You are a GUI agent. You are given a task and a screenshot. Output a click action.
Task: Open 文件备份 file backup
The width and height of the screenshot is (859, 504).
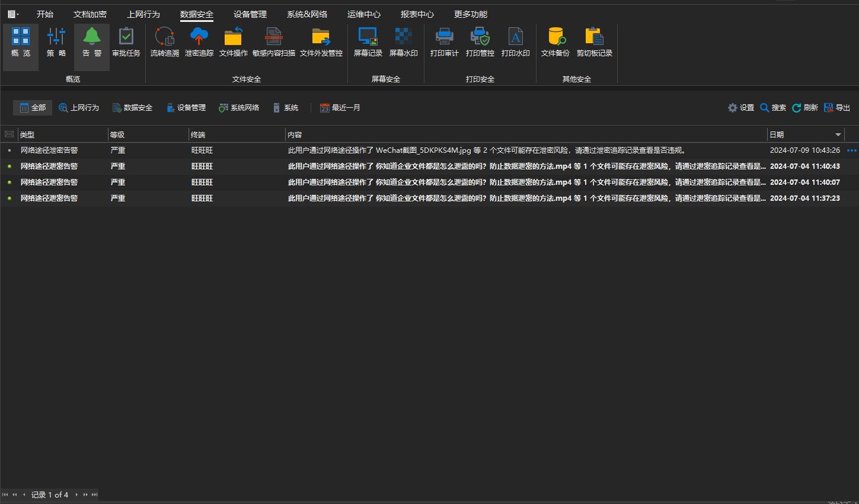555,42
